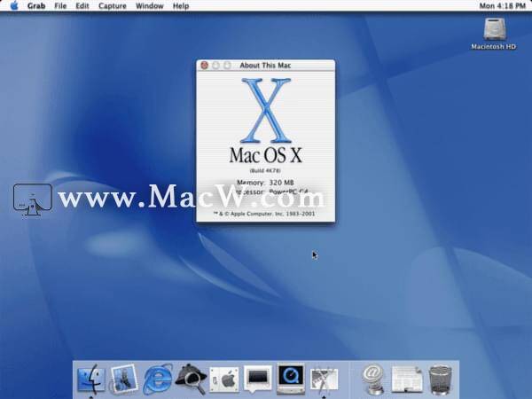Open the Help menu
Screen dimensions: 532x399
click(181, 6)
